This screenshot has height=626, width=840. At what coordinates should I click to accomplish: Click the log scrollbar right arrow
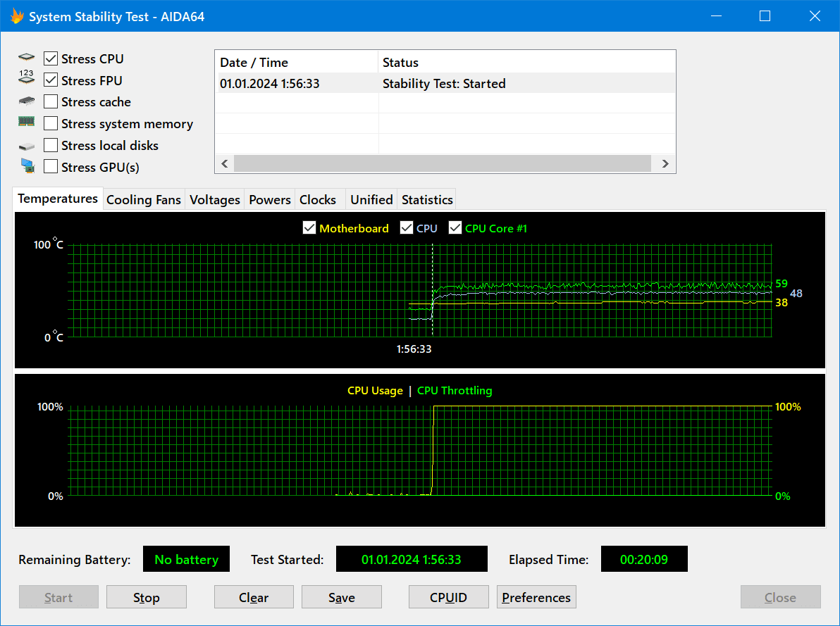665,164
